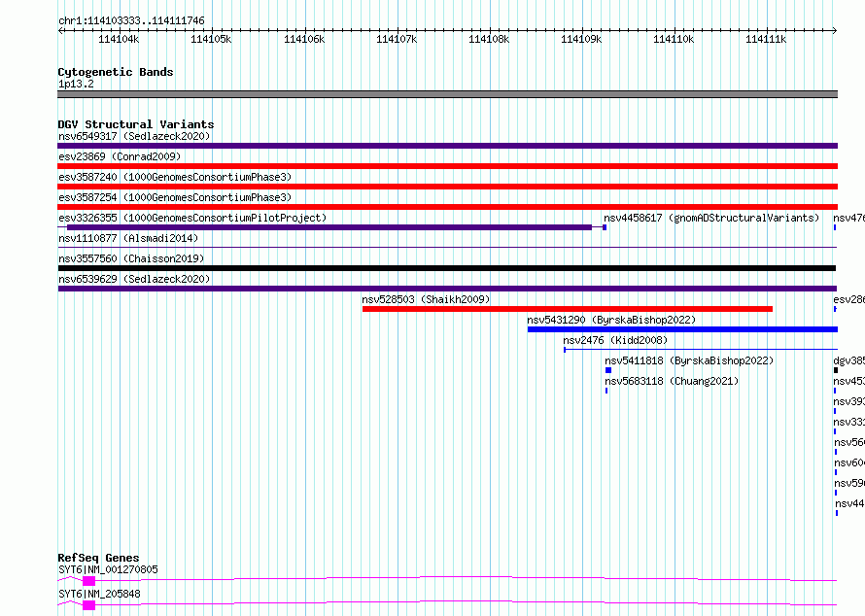865x616 pixels.
Task: Open SYT6|NM_205848 transcript label
Action: (x=99, y=594)
